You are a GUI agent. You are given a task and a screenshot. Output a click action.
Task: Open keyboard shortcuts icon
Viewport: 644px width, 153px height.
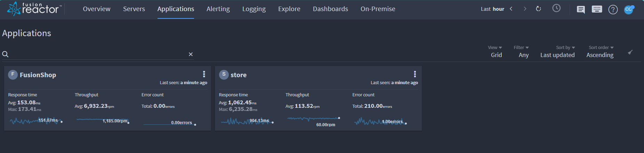597,9
